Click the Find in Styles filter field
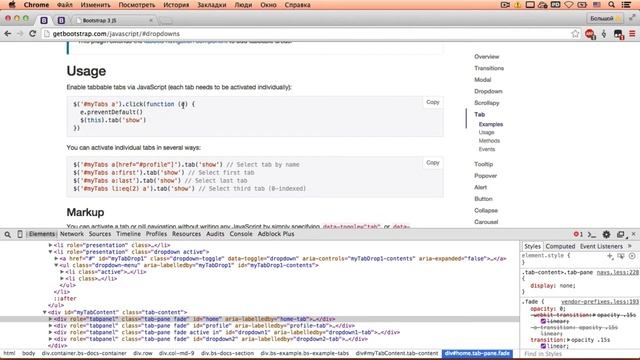640x360 pixels. tap(580, 353)
